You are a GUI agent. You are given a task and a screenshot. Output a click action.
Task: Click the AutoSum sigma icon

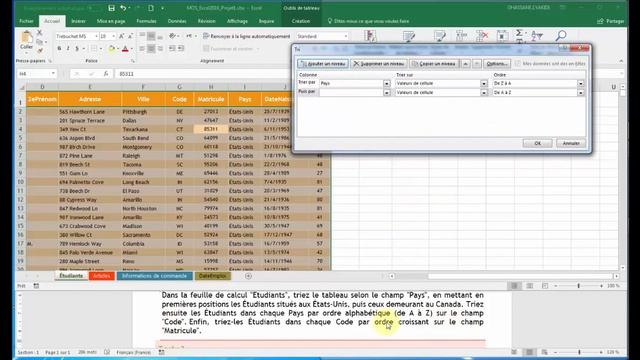(x=519, y=33)
